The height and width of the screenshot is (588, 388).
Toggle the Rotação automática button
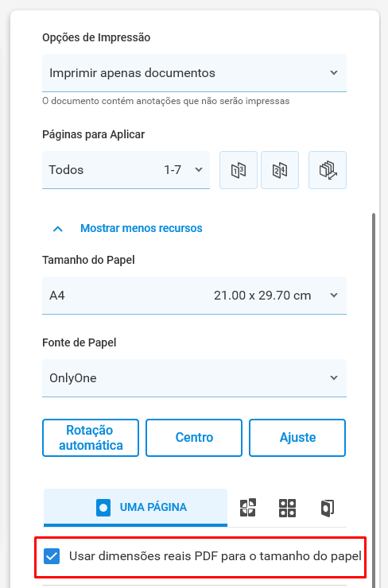[x=91, y=438]
